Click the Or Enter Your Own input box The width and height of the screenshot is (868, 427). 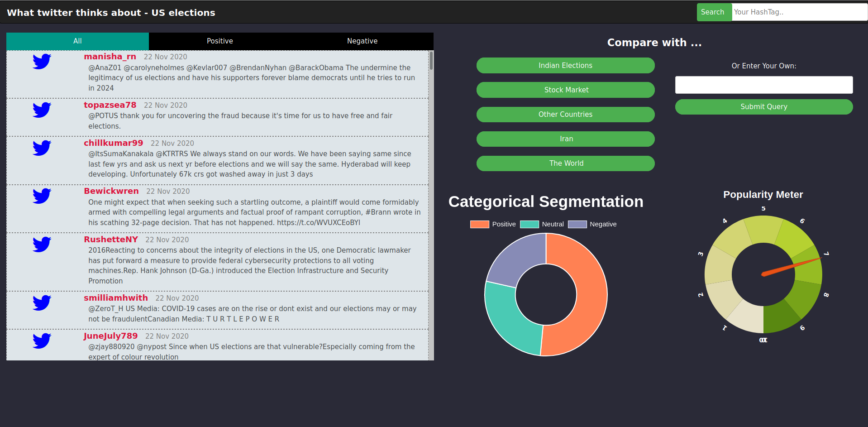(764, 85)
